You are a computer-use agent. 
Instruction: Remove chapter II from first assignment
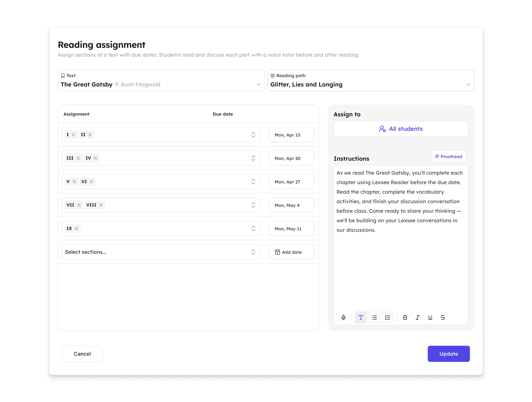(90, 135)
